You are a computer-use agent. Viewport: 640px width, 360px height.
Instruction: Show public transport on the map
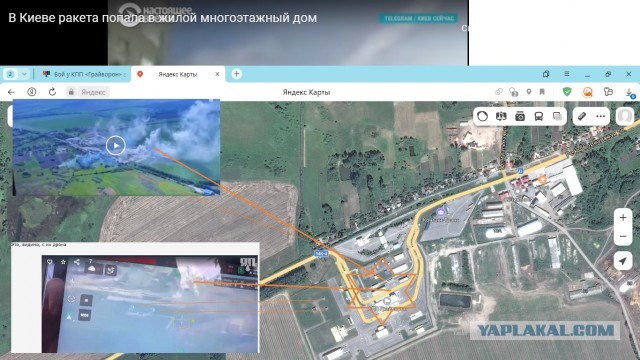click(539, 116)
